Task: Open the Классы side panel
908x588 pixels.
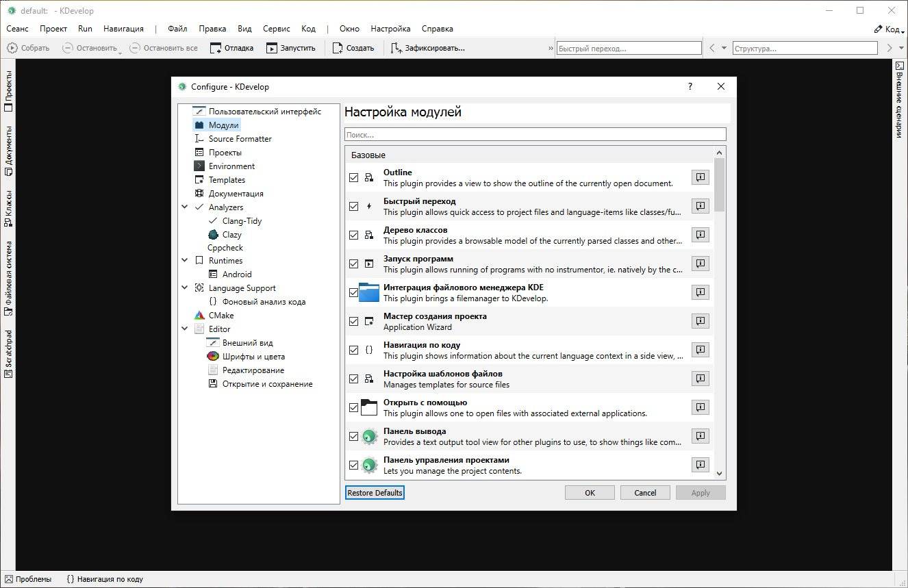Action: (x=8, y=207)
